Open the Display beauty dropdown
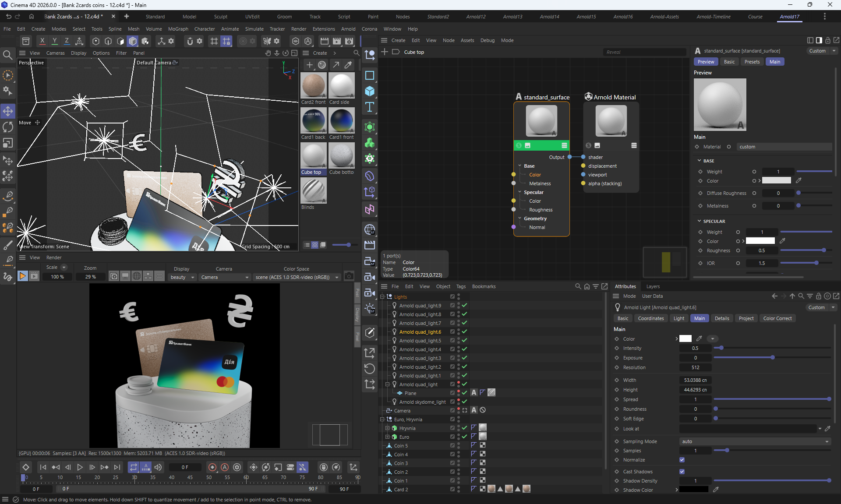841x504 pixels. pos(182,277)
